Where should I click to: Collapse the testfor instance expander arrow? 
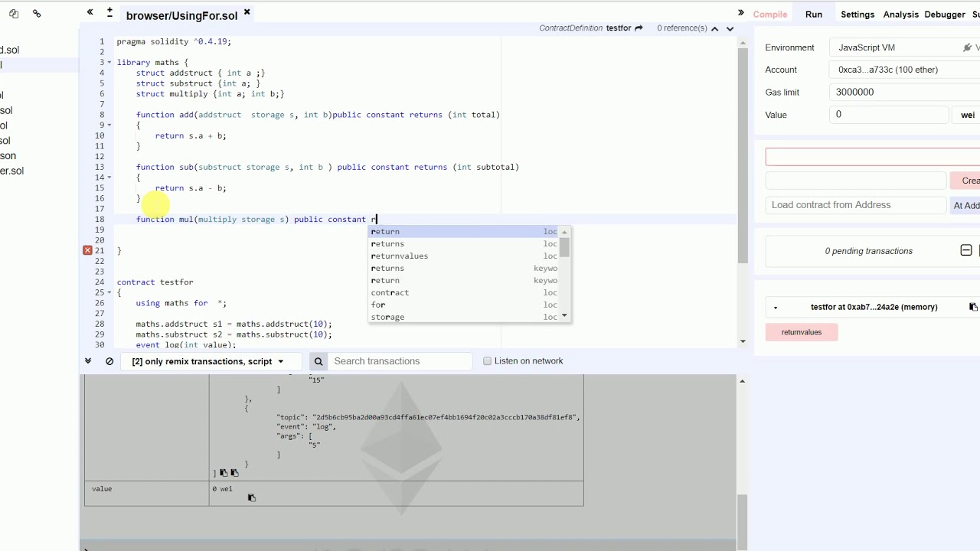[x=776, y=308]
